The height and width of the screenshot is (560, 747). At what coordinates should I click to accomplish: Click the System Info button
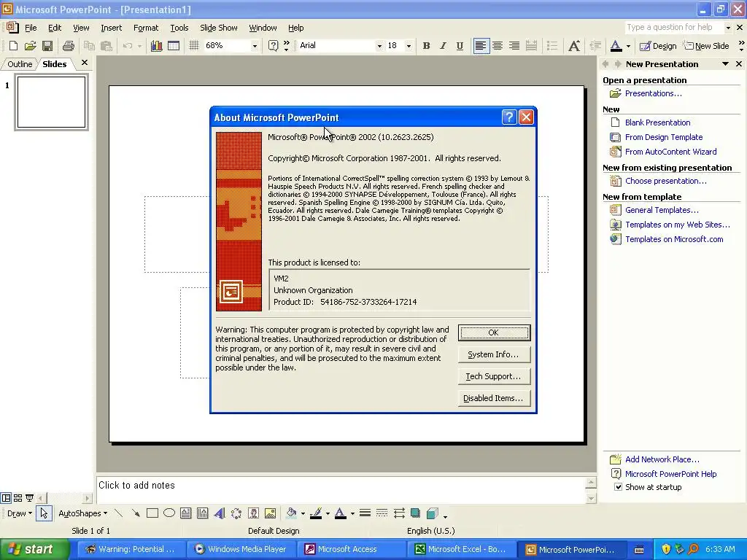pyautogui.click(x=494, y=354)
